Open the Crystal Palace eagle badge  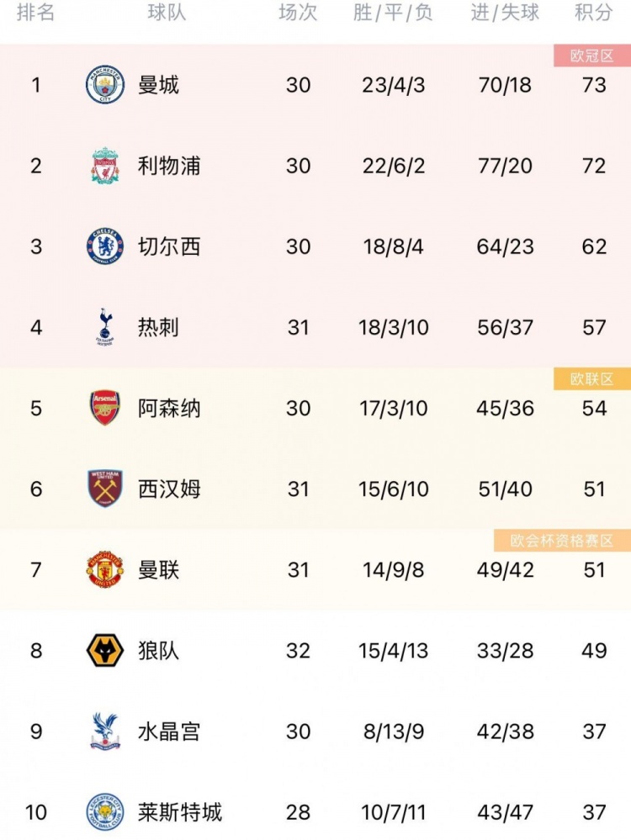click(105, 731)
